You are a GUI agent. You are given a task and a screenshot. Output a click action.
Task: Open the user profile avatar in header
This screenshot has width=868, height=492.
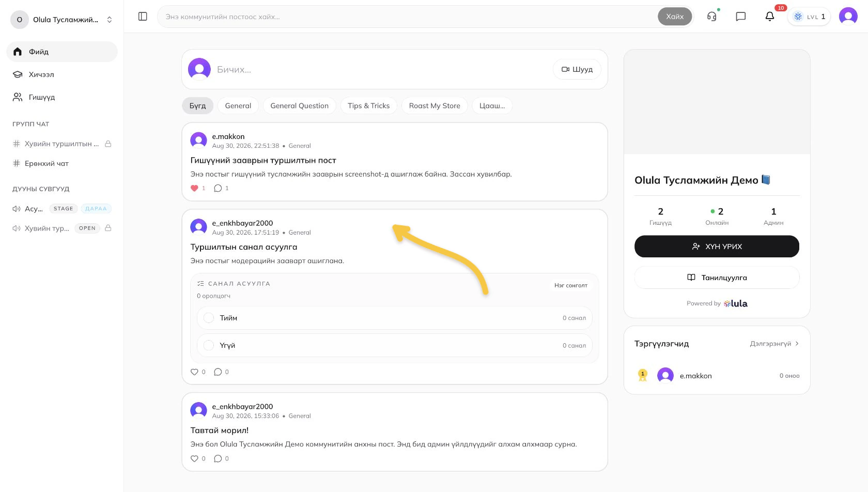click(x=848, y=17)
